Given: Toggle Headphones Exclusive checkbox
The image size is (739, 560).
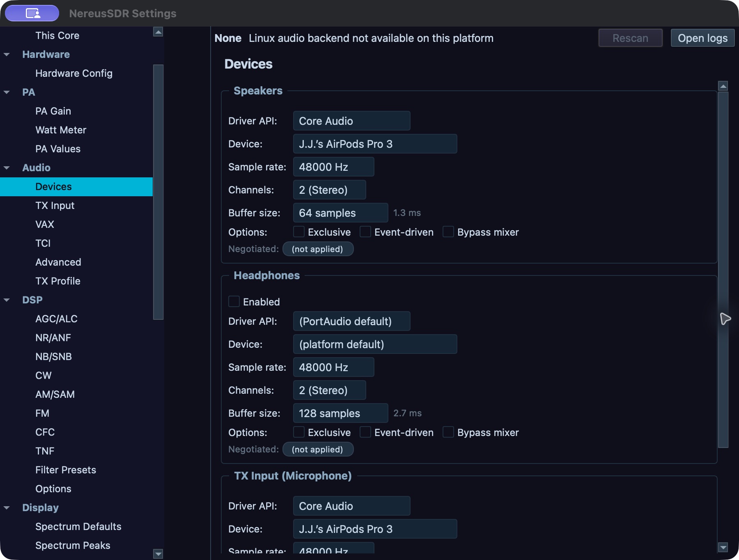Looking at the screenshot, I should 299,432.
